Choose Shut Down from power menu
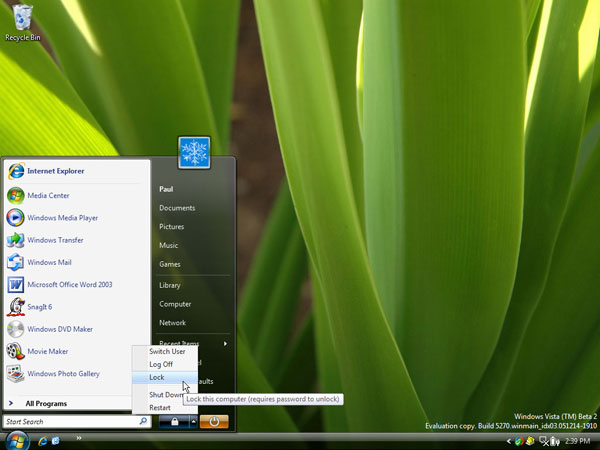Screen dimensions: 600x450 point(165,395)
